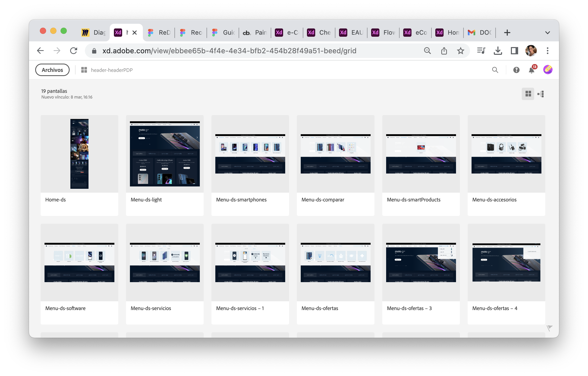Toggle Chrome side panel
The width and height of the screenshot is (588, 376).
coord(514,51)
